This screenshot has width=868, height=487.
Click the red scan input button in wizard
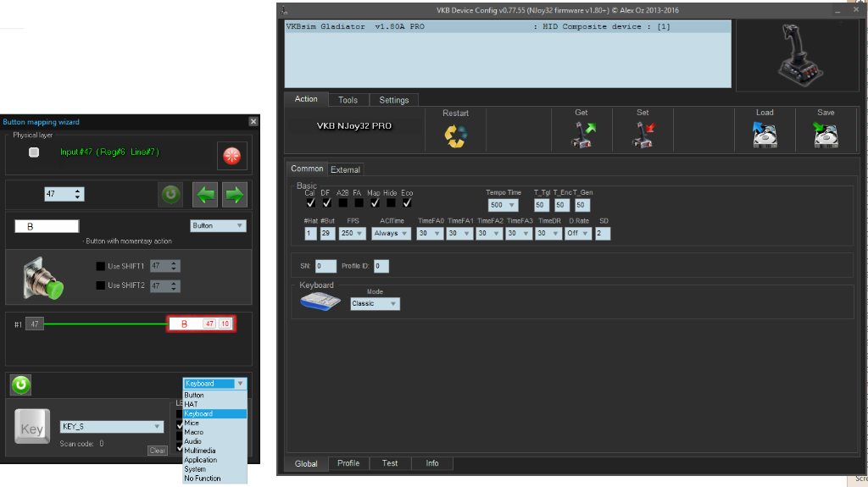click(231, 156)
